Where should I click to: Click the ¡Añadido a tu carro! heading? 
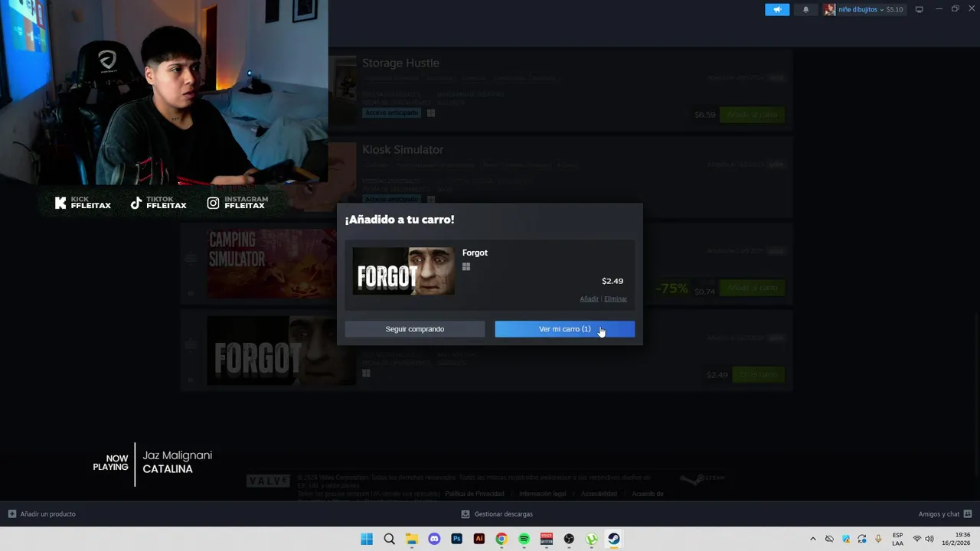400,220
